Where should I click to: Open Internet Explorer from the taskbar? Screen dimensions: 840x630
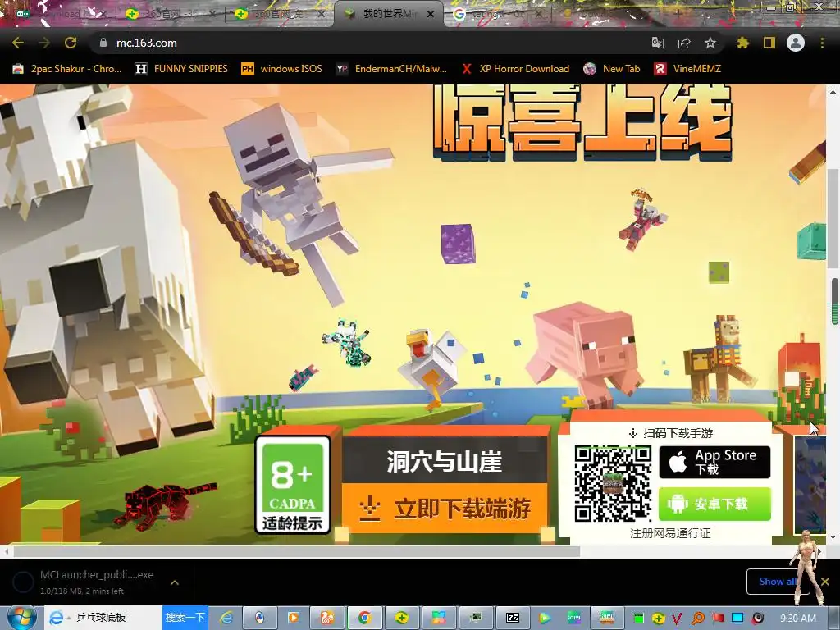pos(226,618)
